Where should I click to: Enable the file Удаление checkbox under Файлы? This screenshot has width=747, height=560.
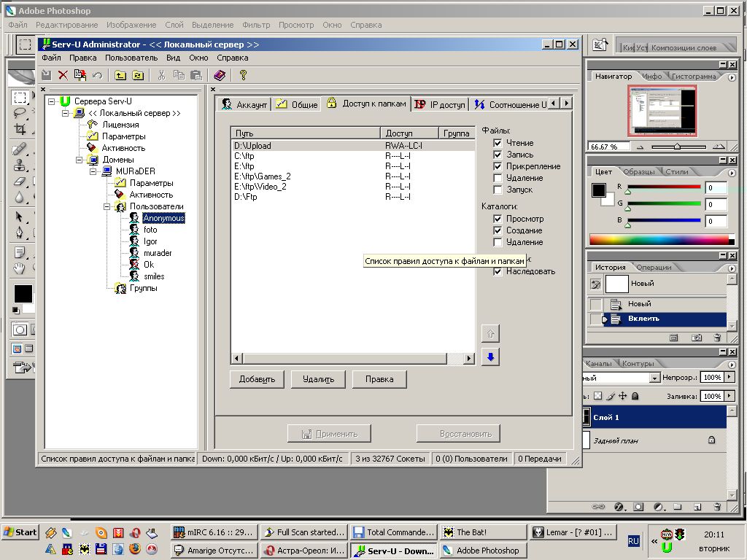pos(498,178)
